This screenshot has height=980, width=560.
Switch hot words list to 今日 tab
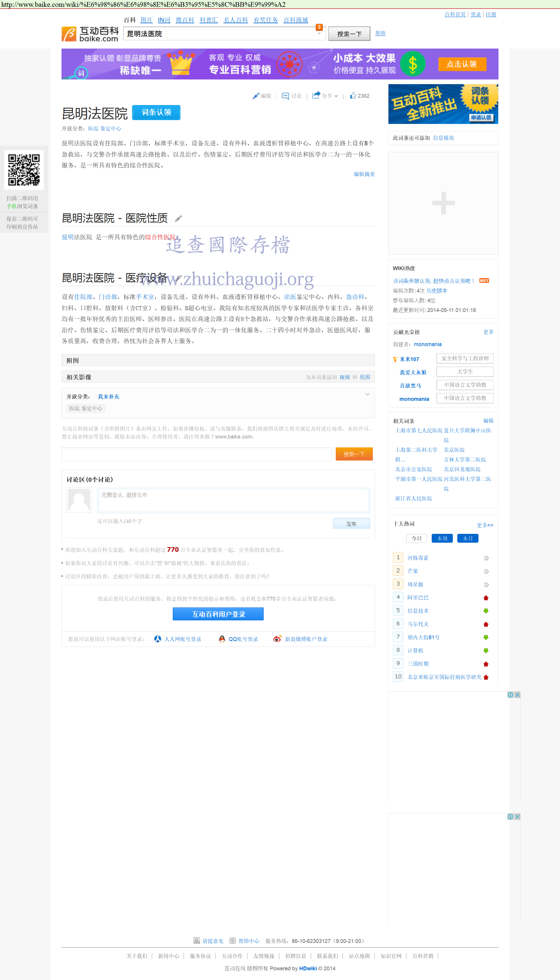416,539
